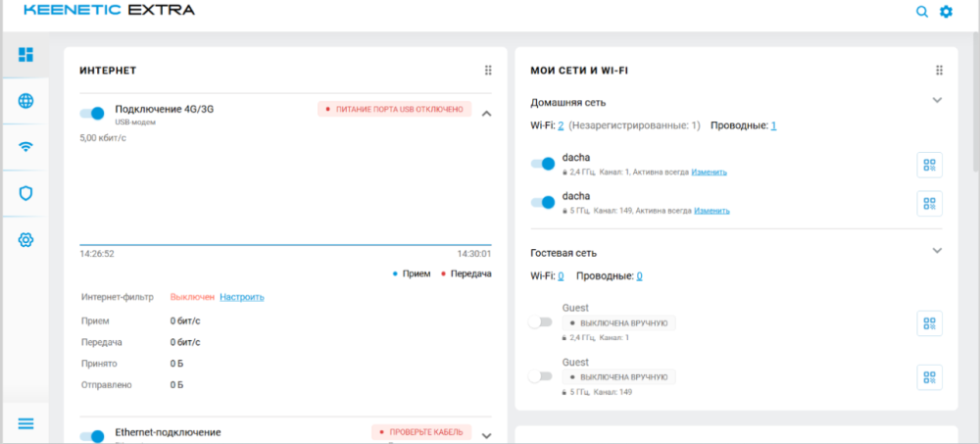
Task: Open the Wi-Fi networks sidebar section
Action: [25, 147]
